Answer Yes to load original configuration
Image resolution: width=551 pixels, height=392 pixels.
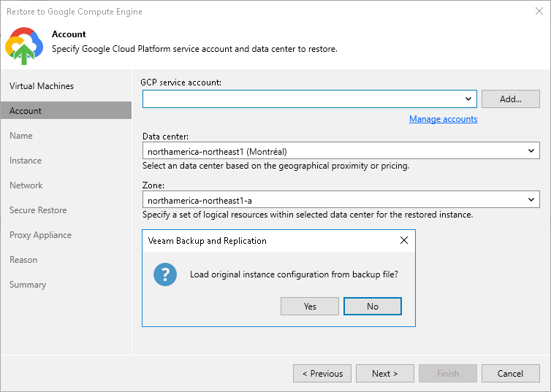pos(310,307)
